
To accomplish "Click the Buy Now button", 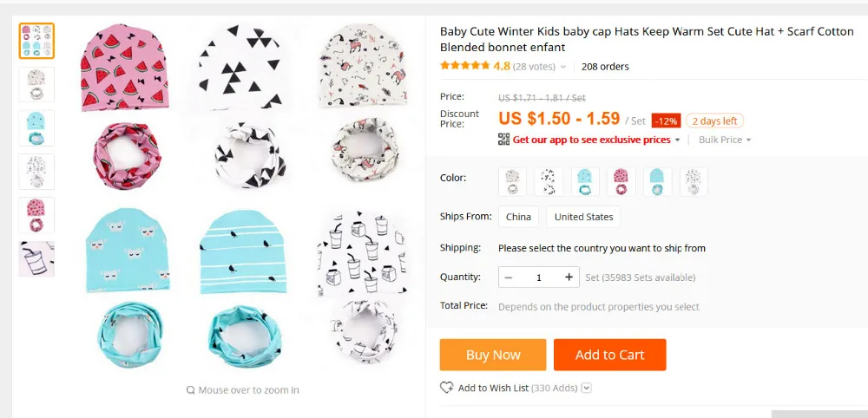I will (x=493, y=355).
